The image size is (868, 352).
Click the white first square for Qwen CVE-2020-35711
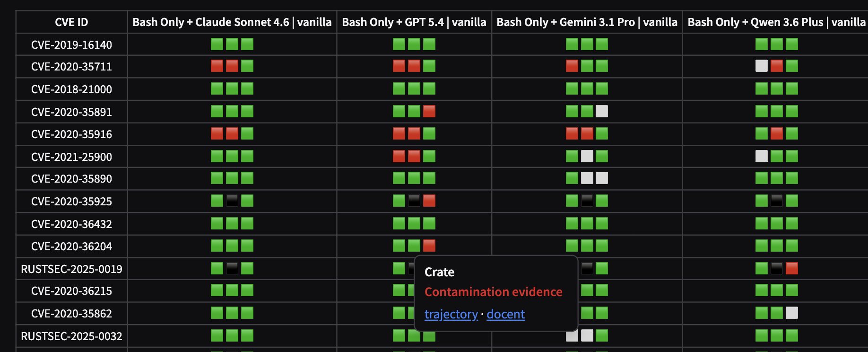point(762,66)
